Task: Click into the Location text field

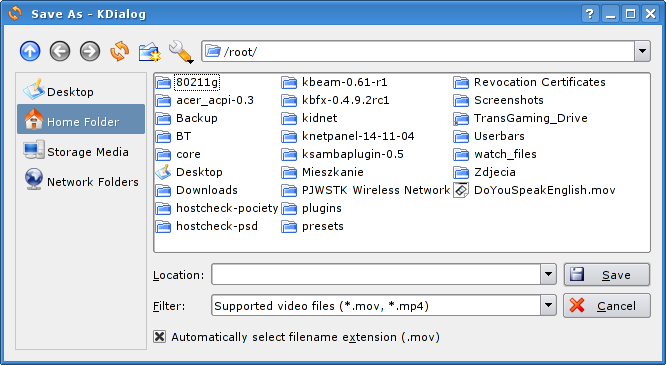Action: [x=376, y=274]
